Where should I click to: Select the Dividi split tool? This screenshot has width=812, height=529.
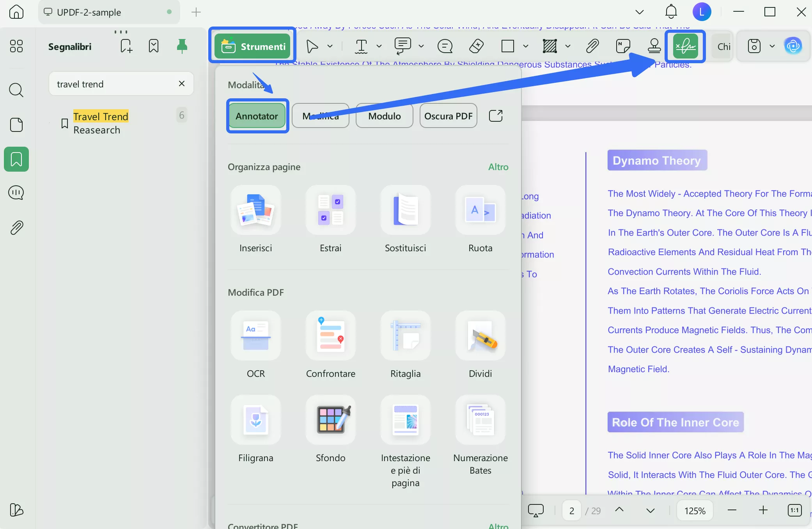pyautogui.click(x=480, y=336)
